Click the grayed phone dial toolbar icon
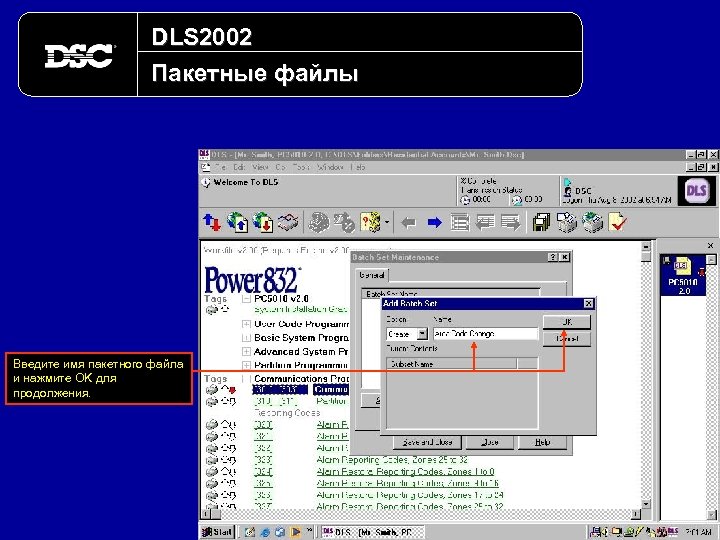 (318, 223)
